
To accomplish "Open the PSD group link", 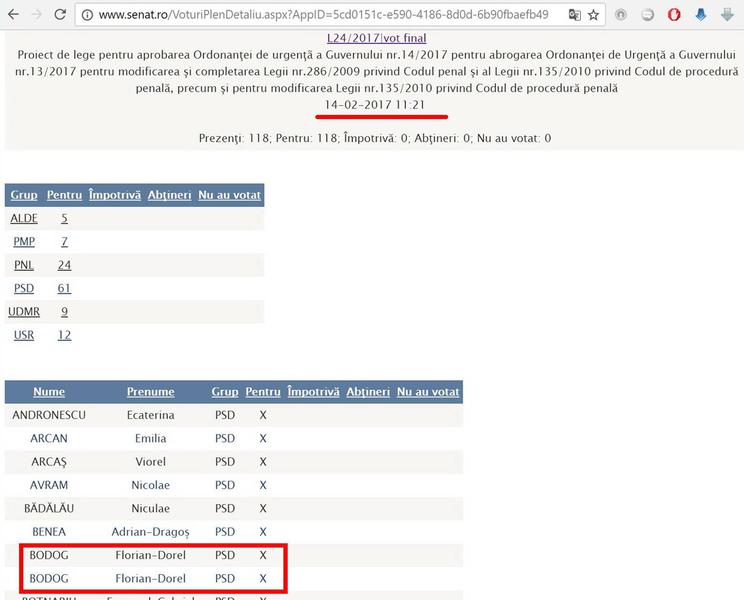I will pos(23,288).
